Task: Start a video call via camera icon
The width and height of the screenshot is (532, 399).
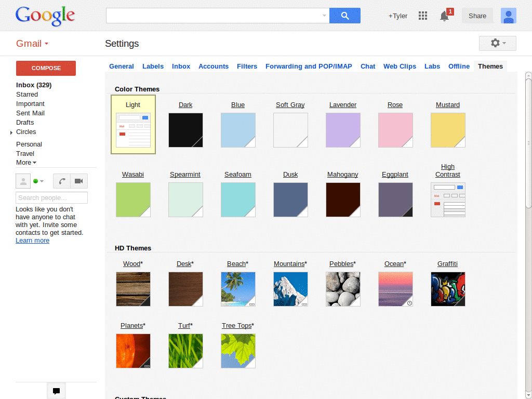Action: (79, 181)
